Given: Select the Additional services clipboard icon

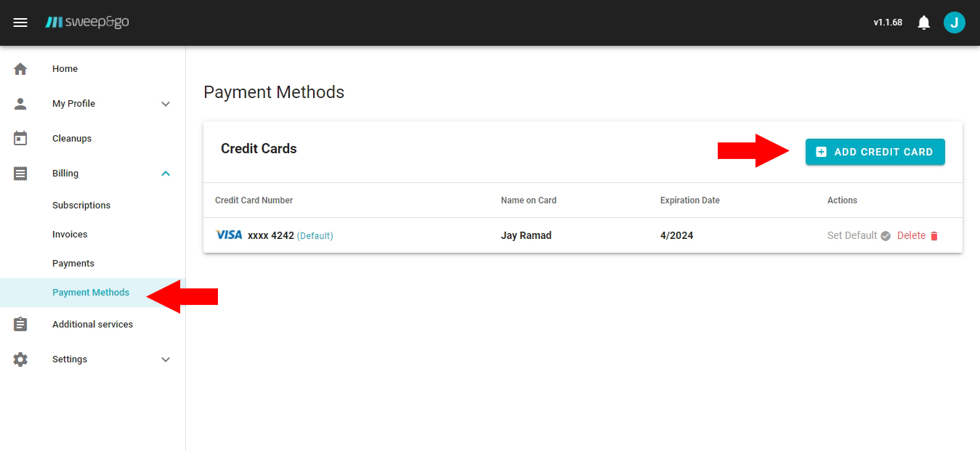Looking at the screenshot, I should click(x=21, y=324).
